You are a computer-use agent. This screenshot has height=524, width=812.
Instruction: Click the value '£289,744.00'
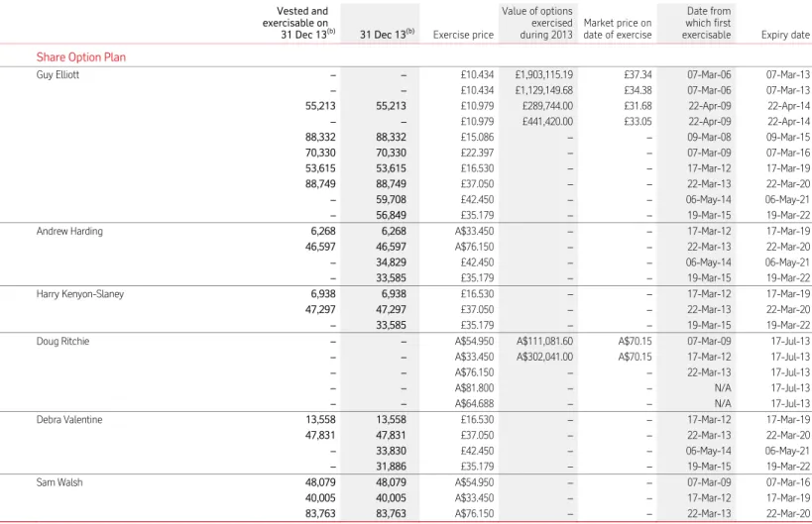click(x=547, y=106)
